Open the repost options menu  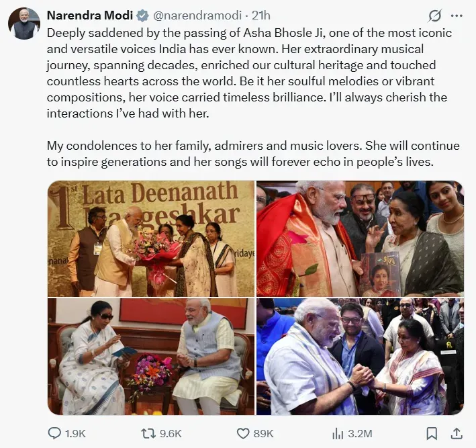[x=152, y=433]
